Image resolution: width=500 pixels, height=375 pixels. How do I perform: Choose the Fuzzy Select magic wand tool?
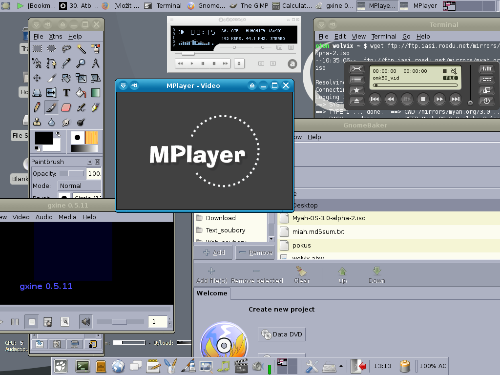[81, 49]
